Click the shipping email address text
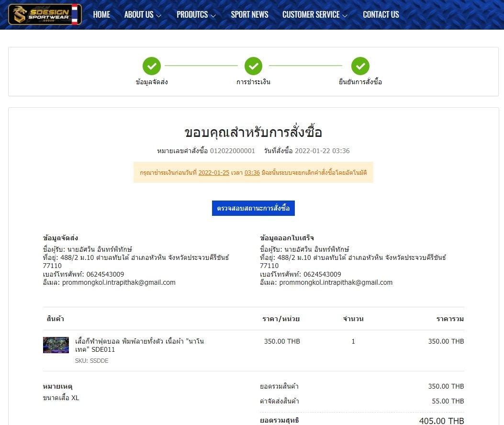The height and width of the screenshot is (425, 504). coord(119,282)
